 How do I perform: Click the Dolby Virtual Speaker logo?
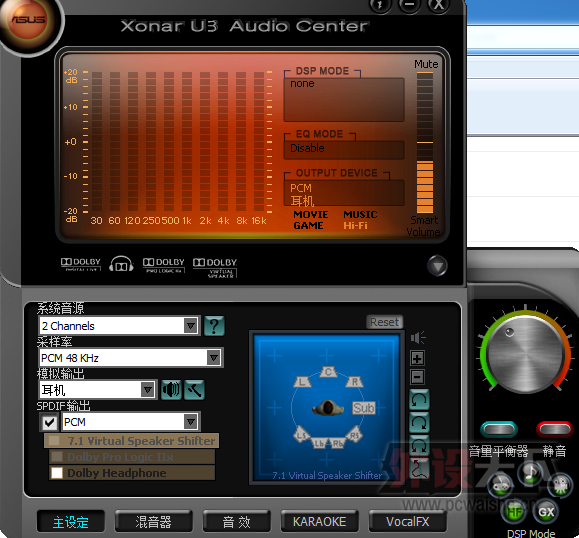point(215,268)
